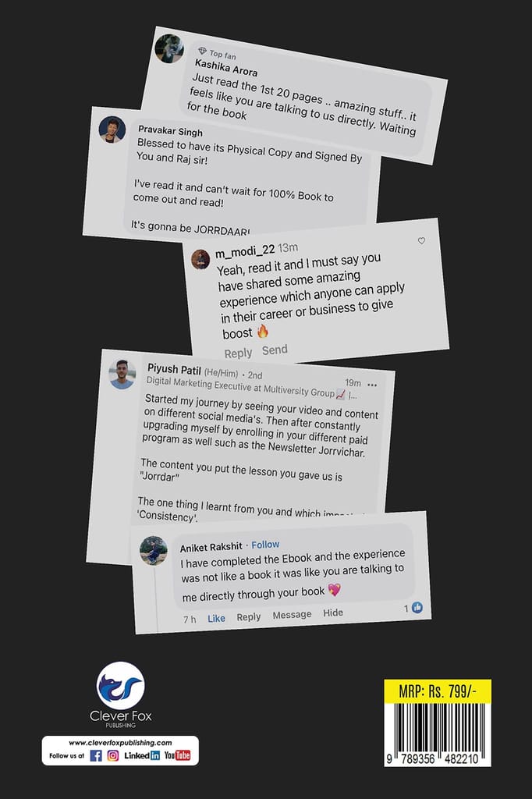Viewport: 532px width, 799px height.
Task: Click the Facebook icon in the footer
Action: pyautogui.click(x=96, y=755)
